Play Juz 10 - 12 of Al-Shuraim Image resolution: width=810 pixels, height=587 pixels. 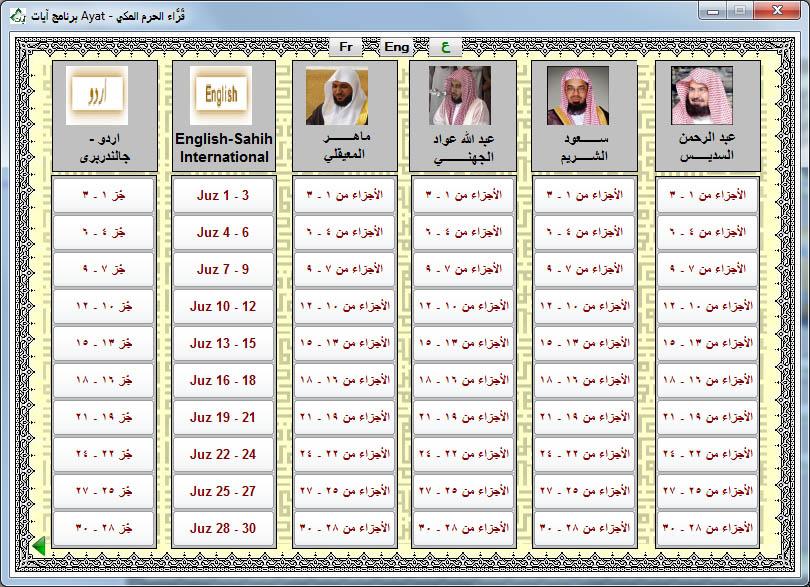[584, 306]
